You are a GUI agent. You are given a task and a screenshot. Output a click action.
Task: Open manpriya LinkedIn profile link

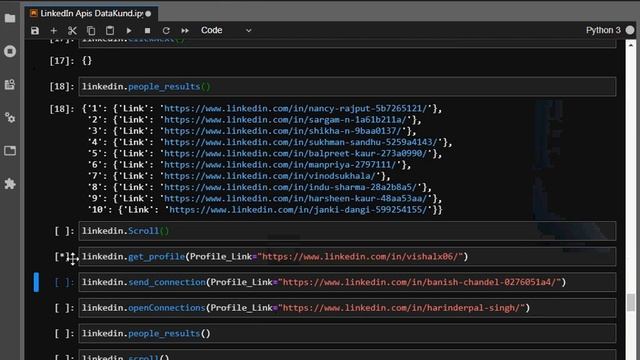[x=281, y=165]
